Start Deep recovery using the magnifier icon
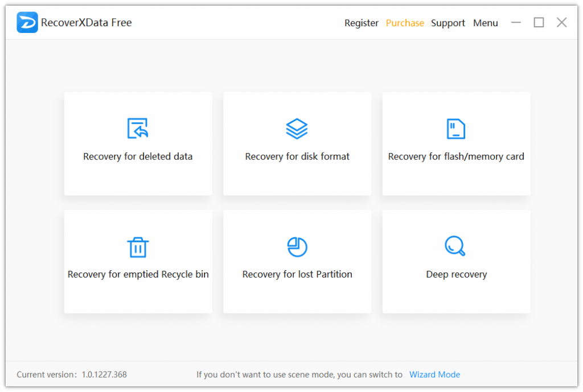This screenshot has width=583, height=392. [455, 247]
